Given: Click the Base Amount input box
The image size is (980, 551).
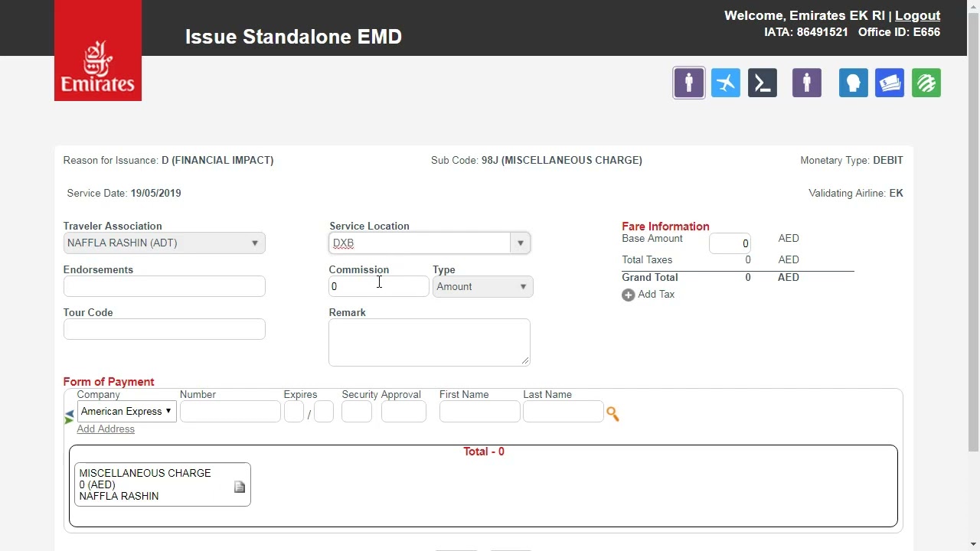Looking at the screenshot, I should pos(730,243).
